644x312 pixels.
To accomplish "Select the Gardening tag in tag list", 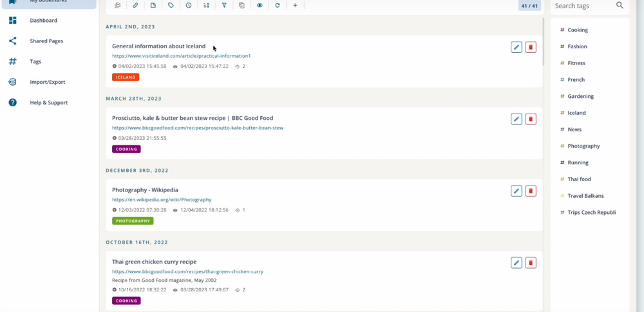I will point(580,96).
